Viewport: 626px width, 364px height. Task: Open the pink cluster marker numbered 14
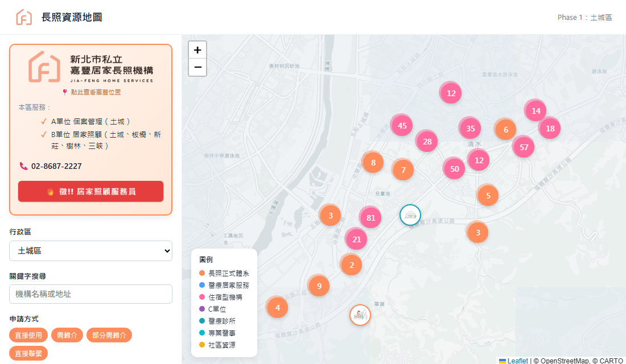coord(536,110)
